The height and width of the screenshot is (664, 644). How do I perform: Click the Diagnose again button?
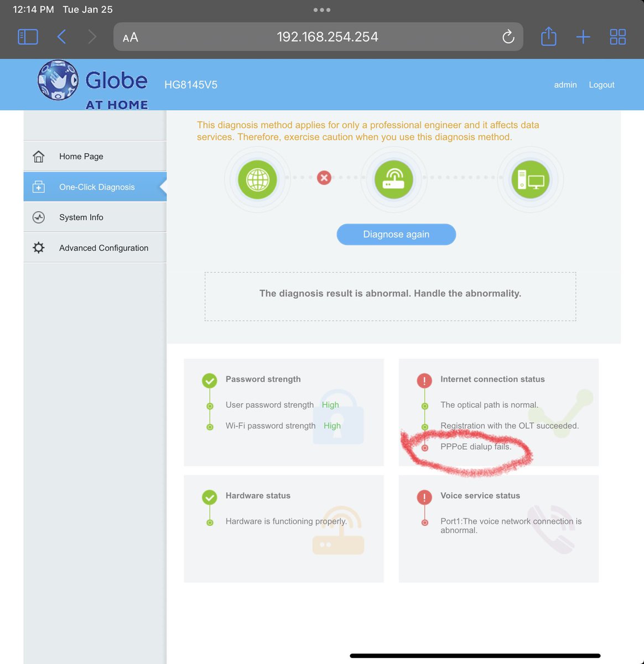(x=396, y=234)
